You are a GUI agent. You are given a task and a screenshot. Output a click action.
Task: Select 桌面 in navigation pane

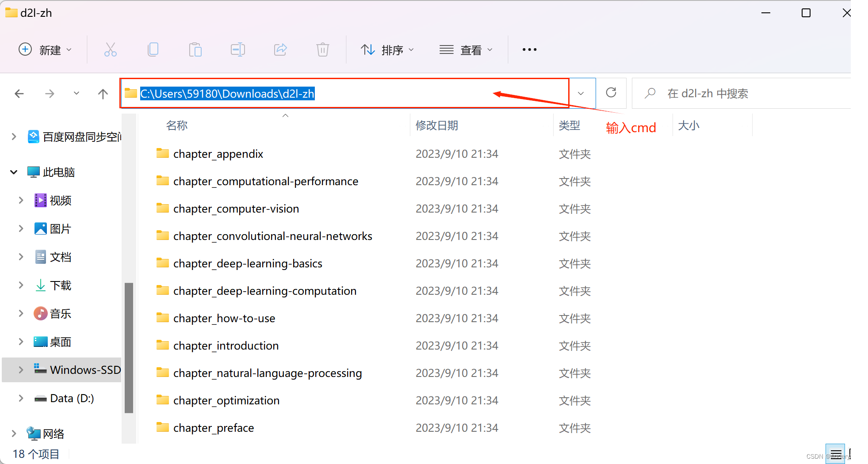pyautogui.click(x=53, y=342)
